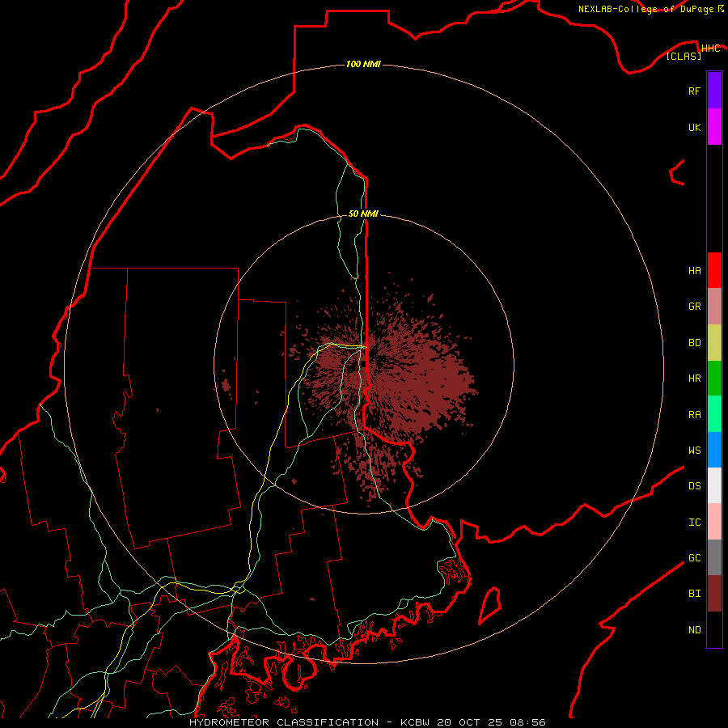This screenshot has width=728, height=728.
Task: Click the WS blue legend swatch
Action: tap(714, 450)
